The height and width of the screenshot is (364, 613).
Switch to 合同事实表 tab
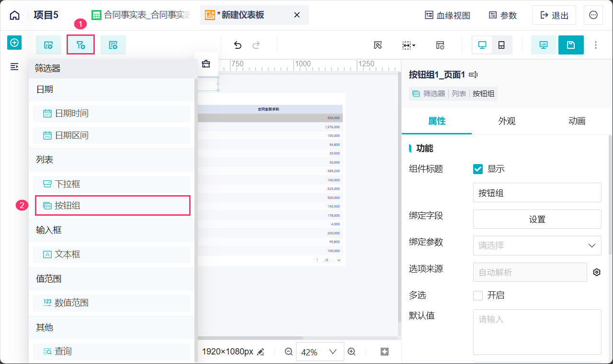(x=140, y=15)
